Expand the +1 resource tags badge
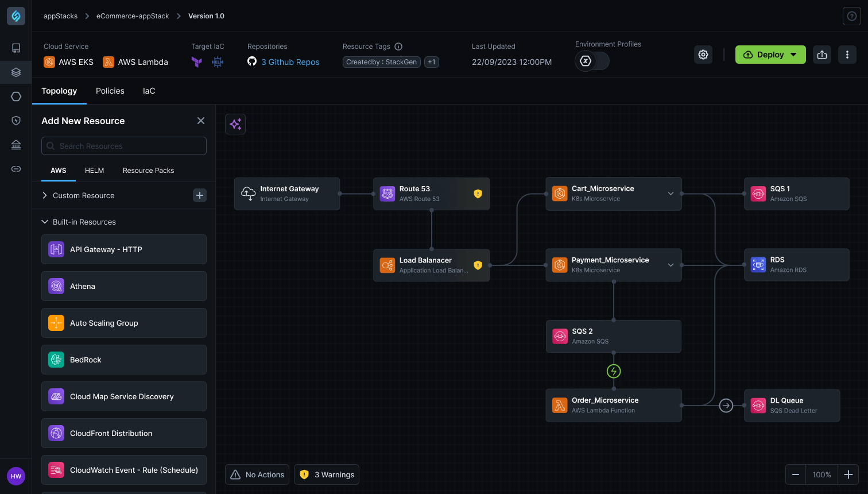Viewport: 868px width, 494px height. [x=432, y=62]
